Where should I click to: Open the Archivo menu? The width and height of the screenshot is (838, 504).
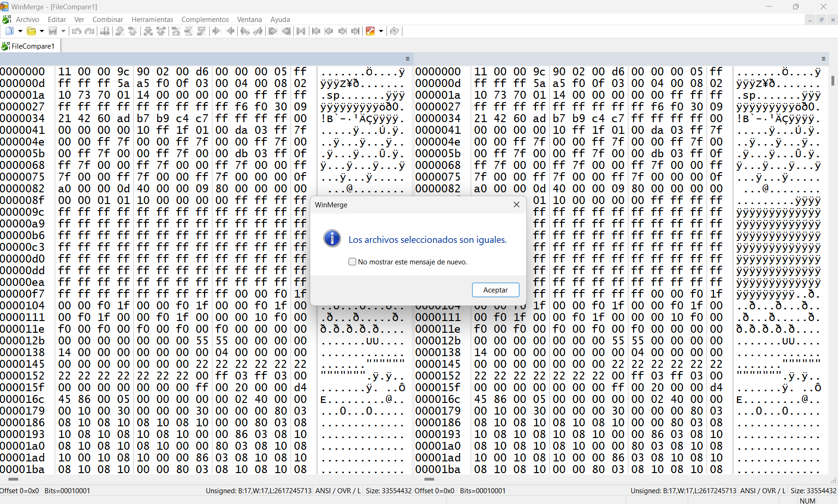tap(28, 19)
